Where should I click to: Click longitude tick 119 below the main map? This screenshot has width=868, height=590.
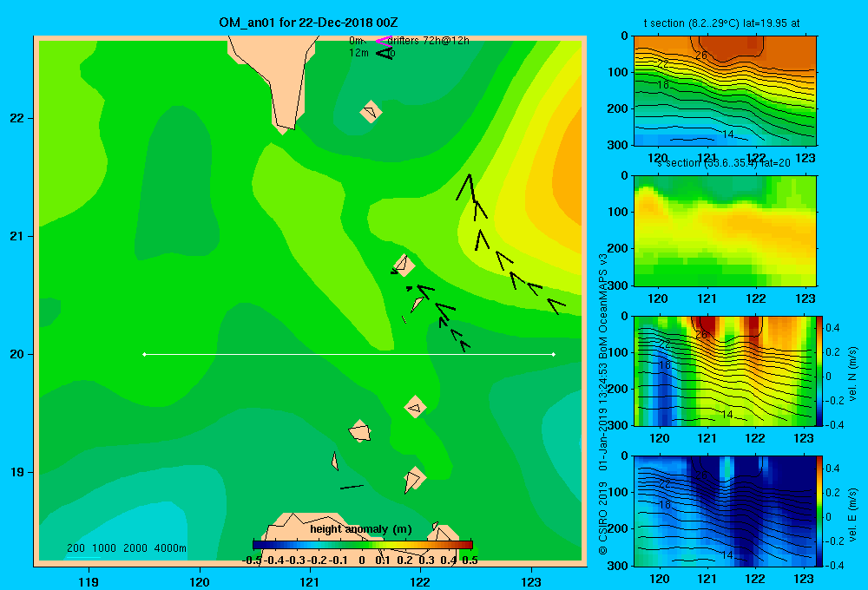coord(89,581)
